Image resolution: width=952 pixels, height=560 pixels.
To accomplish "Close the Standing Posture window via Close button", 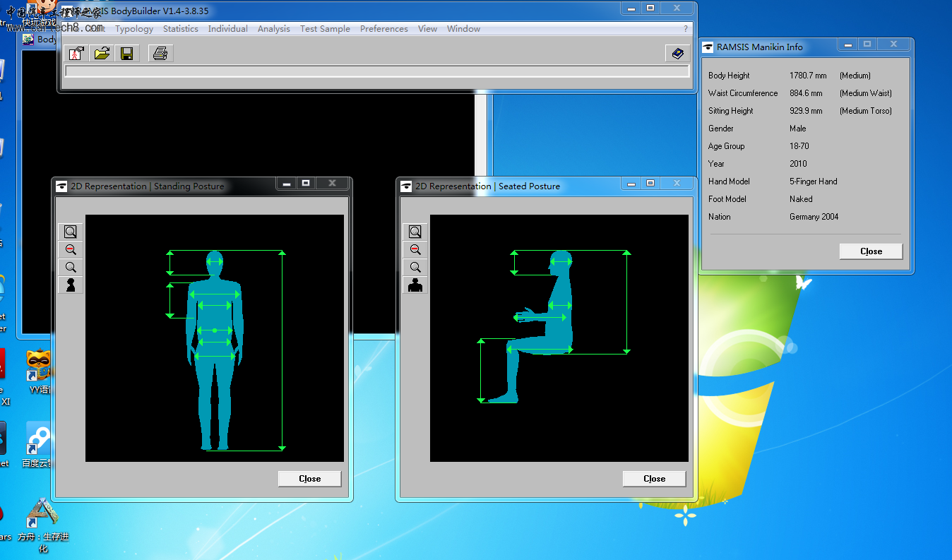I will coord(309,479).
